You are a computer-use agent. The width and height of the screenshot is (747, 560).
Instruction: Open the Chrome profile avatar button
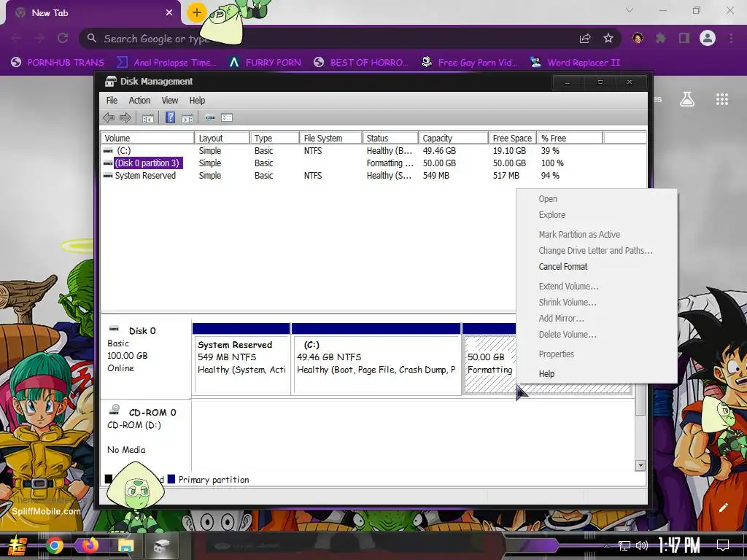708,38
